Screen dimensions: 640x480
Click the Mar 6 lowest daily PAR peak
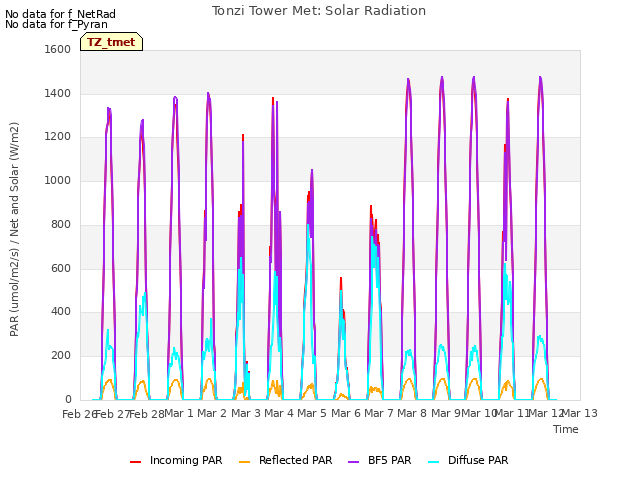[x=341, y=280]
